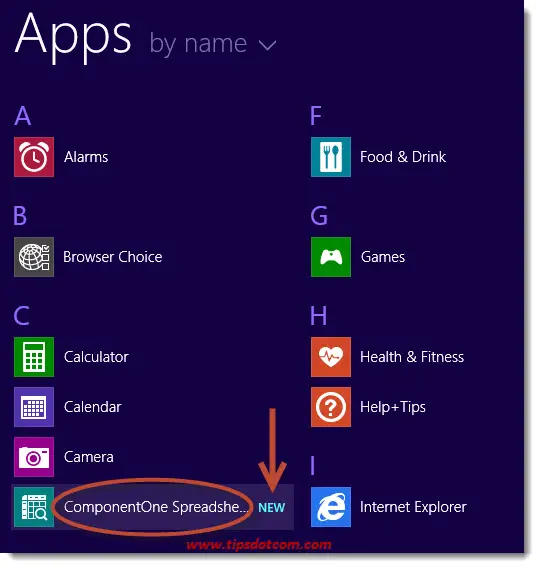Click the 'Calculator' text label
The width and height of the screenshot is (539, 568).
pyautogui.click(x=96, y=357)
